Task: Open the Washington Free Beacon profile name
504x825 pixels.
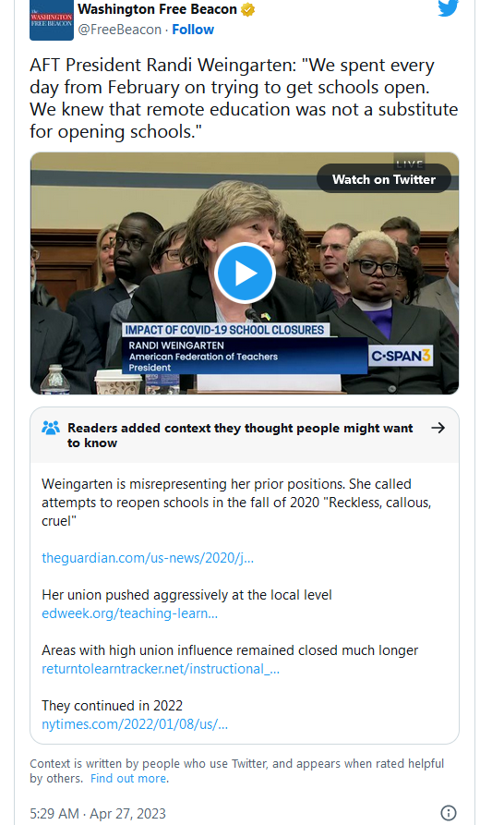Action: [x=157, y=9]
